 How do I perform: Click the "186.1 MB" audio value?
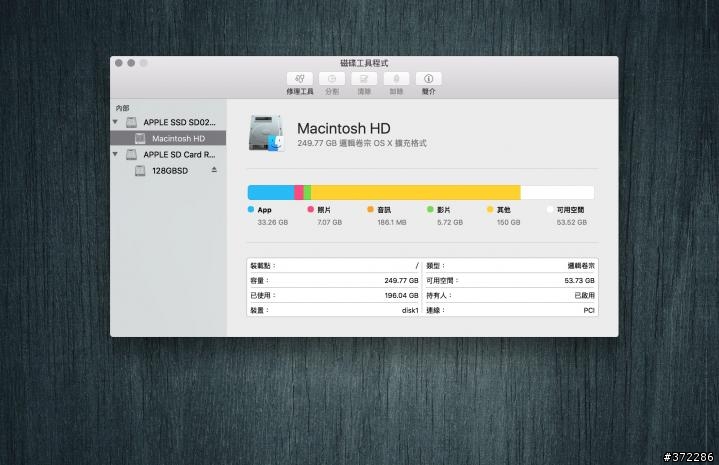click(392, 222)
